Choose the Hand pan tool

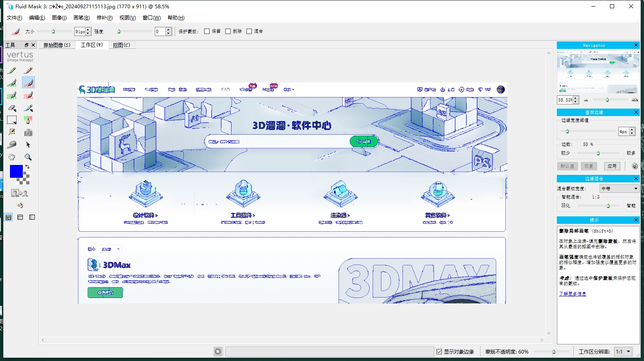(12, 157)
